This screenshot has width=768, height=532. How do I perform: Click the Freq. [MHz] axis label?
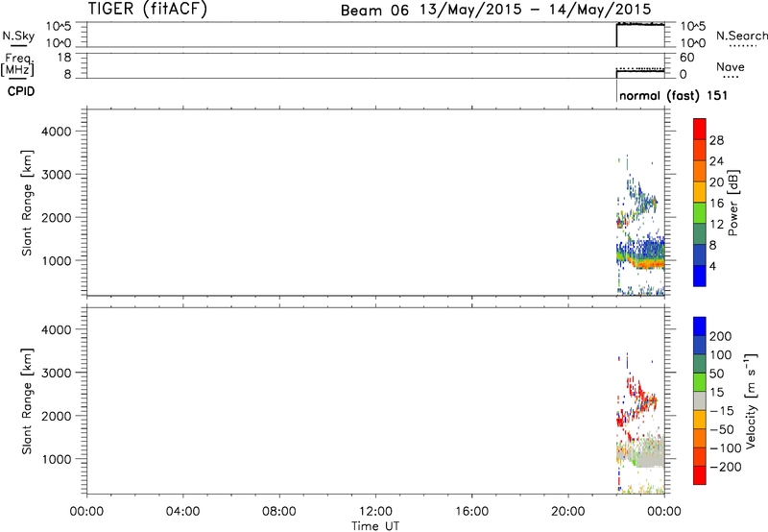[x=17, y=64]
